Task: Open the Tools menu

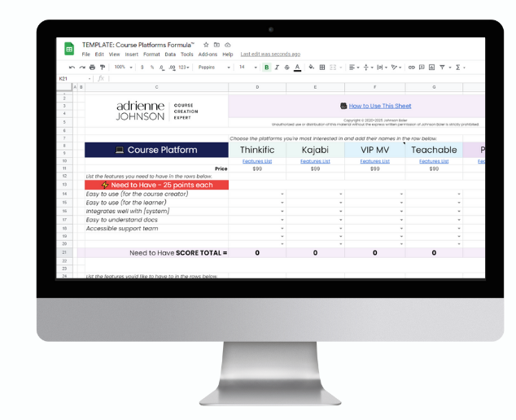Action: pyautogui.click(x=187, y=55)
